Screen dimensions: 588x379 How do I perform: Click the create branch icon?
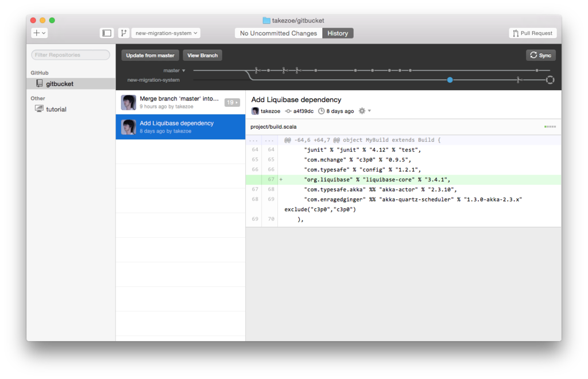pos(124,33)
